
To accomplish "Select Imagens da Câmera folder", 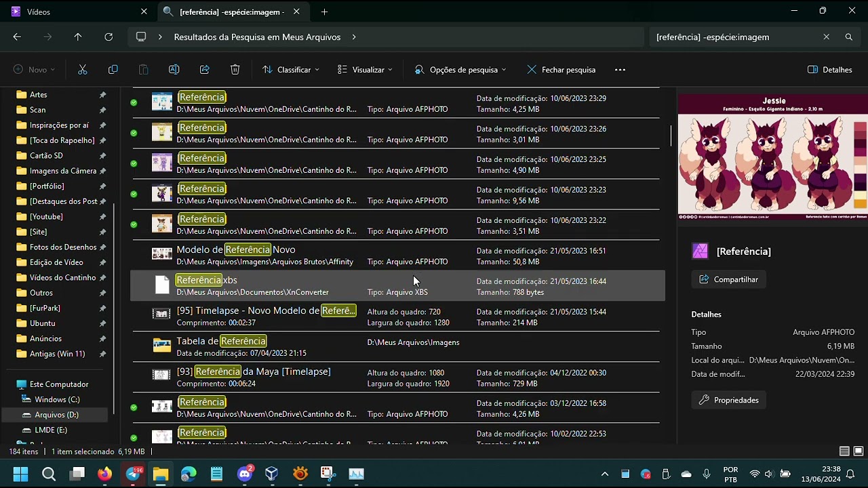I will pos(63,171).
